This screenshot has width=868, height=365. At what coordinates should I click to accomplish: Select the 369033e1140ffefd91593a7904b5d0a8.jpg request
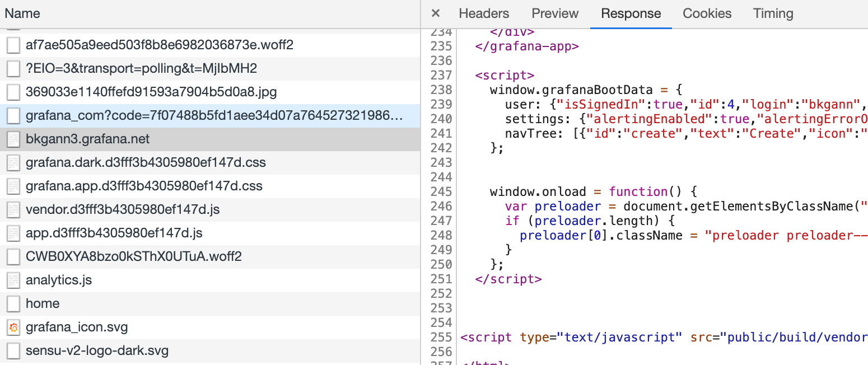(x=151, y=92)
